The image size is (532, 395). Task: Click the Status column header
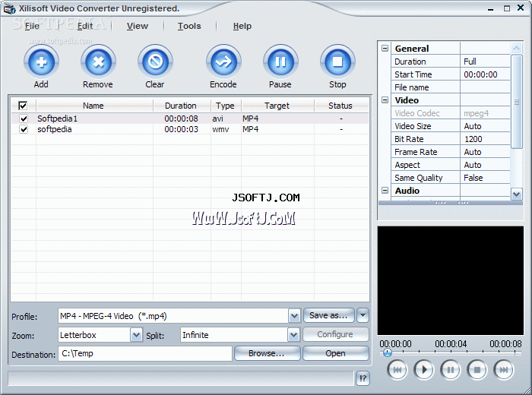tap(341, 106)
